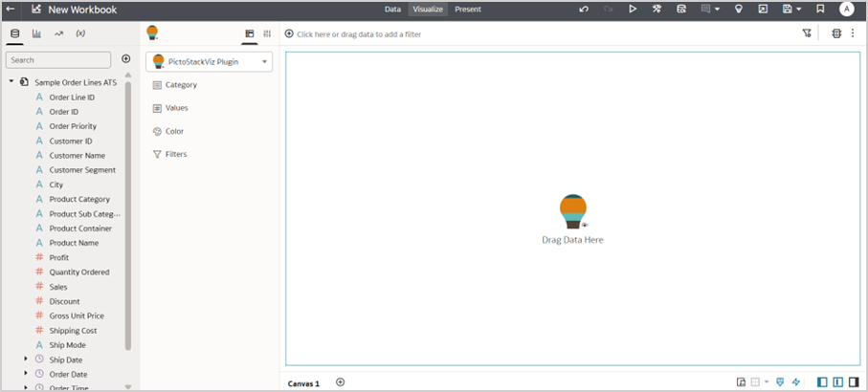This screenshot has height=392, width=868.
Task: Open the user profile avatar A
Action: (x=846, y=10)
